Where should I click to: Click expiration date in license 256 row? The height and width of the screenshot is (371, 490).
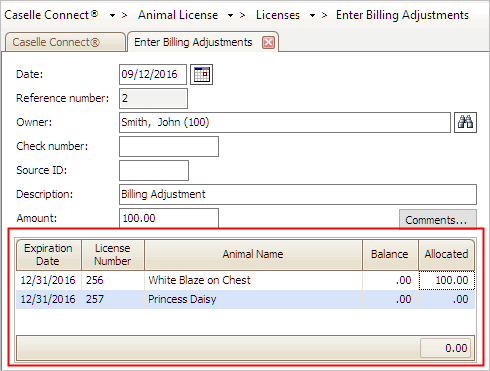49,280
